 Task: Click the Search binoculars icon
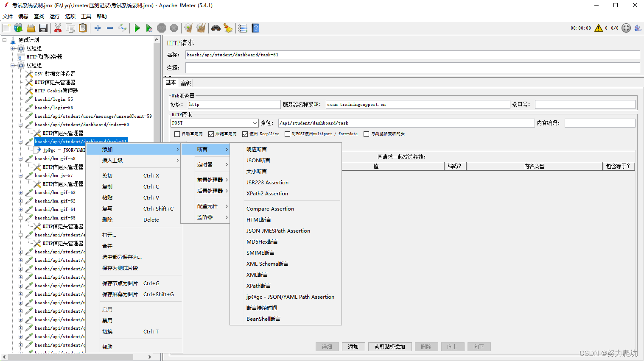(216, 28)
